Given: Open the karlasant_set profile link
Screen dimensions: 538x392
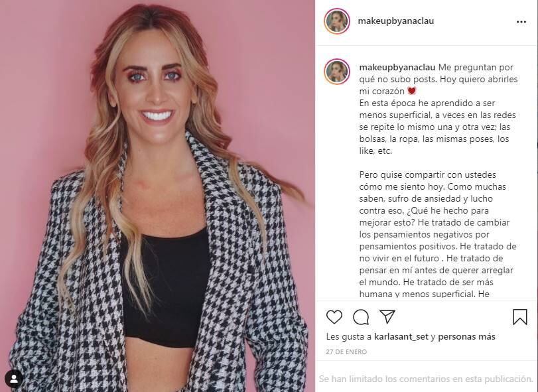Looking at the screenshot, I should point(401,337).
